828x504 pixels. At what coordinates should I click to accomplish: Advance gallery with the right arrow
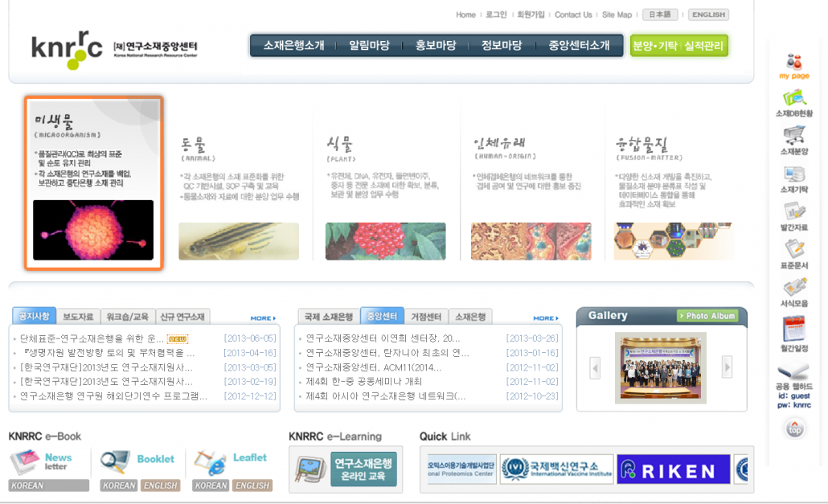727,367
